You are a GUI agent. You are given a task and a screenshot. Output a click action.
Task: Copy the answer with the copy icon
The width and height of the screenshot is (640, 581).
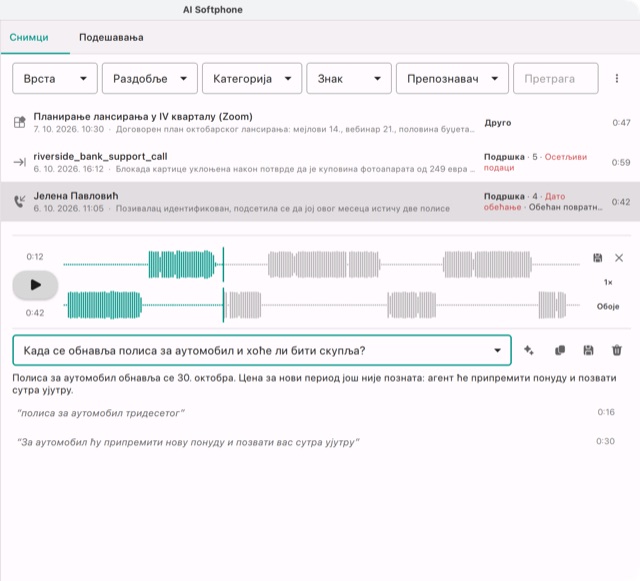click(560, 350)
